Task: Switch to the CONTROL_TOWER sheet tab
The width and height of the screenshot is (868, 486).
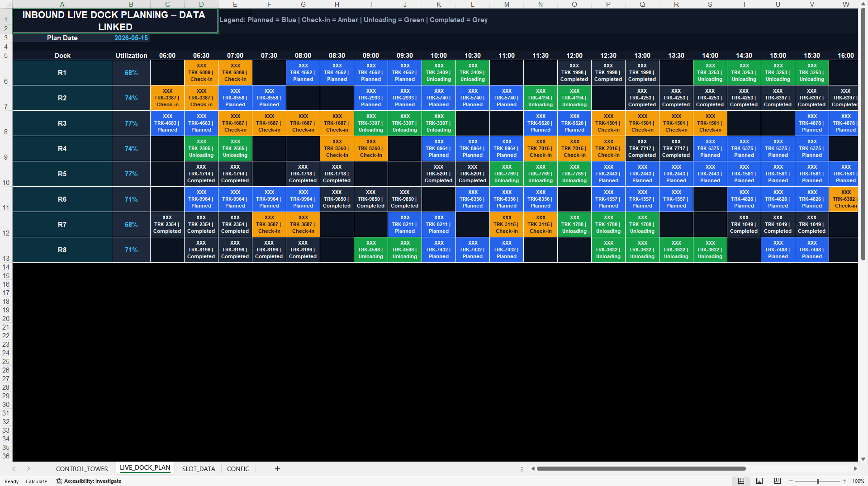Action: point(82,469)
